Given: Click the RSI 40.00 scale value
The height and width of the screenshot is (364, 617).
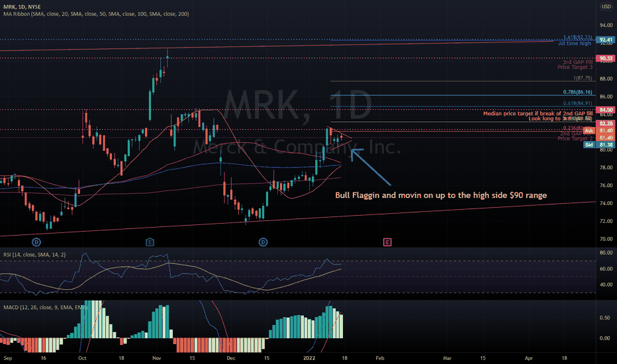Looking at the screenshot, I should tap(606, 285).
